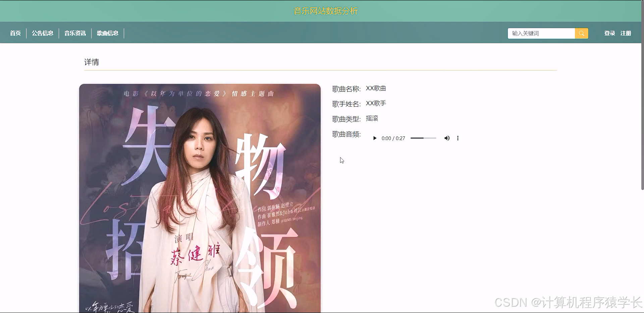Click the 音乐网站数据分析 site title

[326, 11]
